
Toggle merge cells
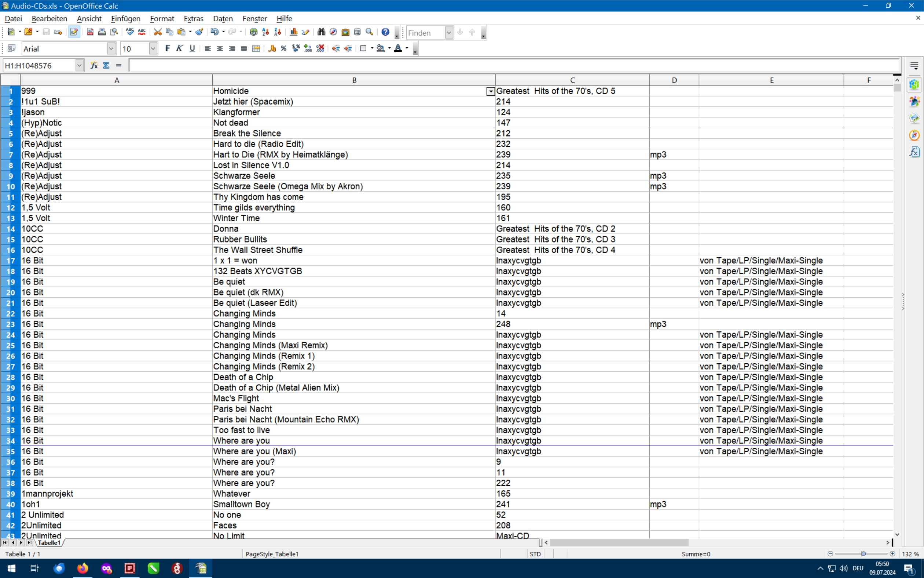256,48
